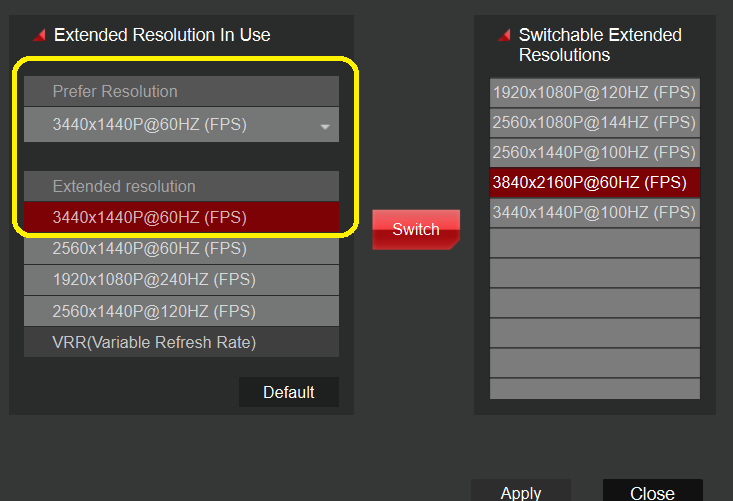Select 1920x1080P@120HZ switchable resolution
733x501 pixels.
coord(594,92)
